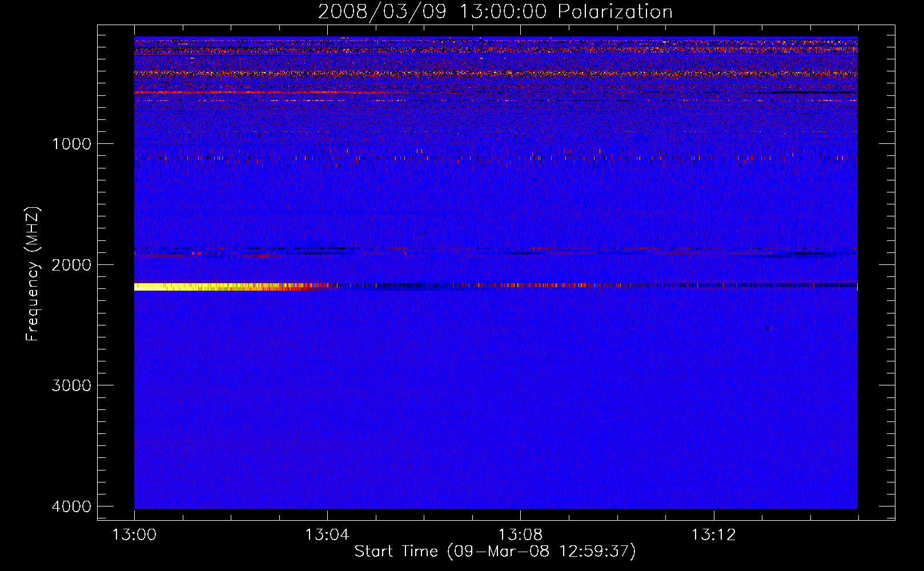Click the small dark spot below 2000 MHz near 13:13
The image size is (924, 571).
tap(769, 328)
